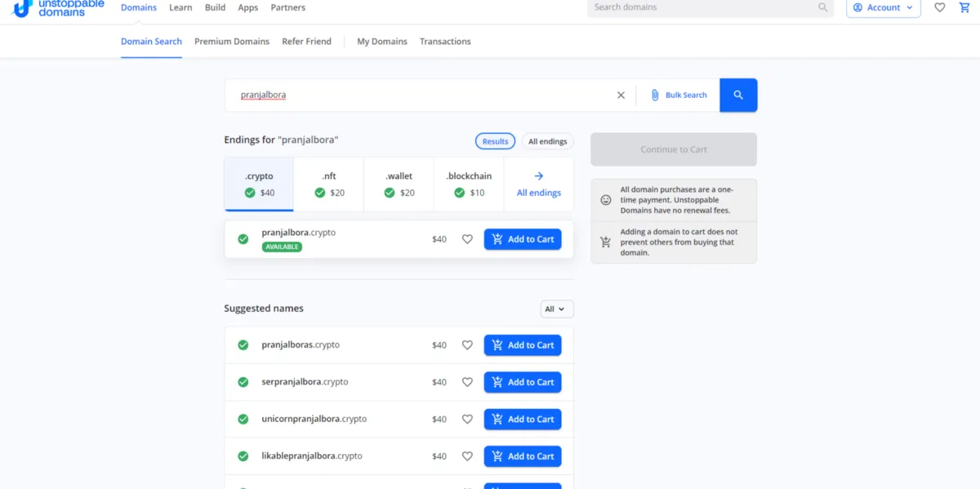This screenshot has height=489, width=980.
Task: Click the blue search button
Action: pyautogui.click(x=738, y=96)
